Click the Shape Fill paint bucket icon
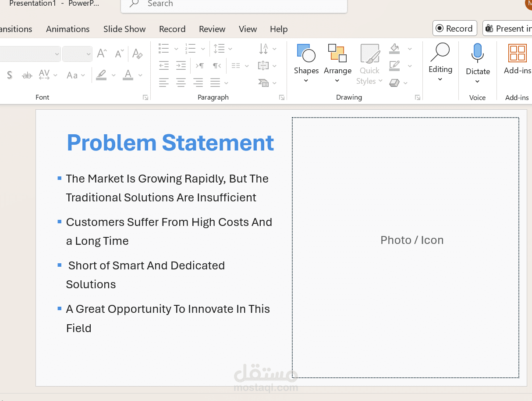Screen dimensions: 532x401 tap(394, 48)
